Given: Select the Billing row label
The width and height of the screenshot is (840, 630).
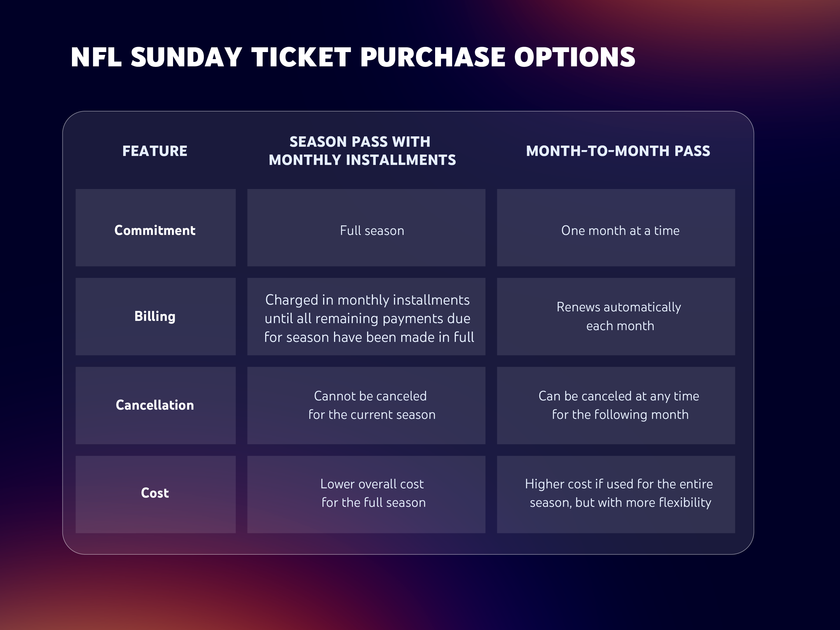Looking at the screenshot, I should point(155,316).
